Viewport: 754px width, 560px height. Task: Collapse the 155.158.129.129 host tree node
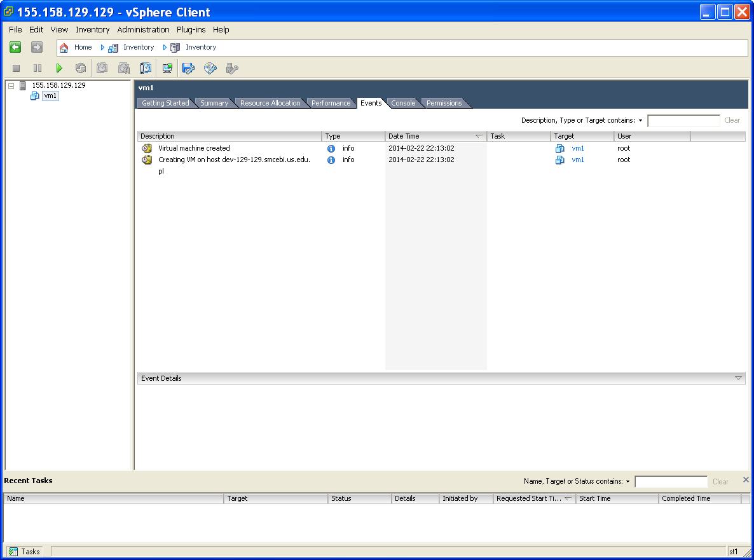tap(11, 86)
